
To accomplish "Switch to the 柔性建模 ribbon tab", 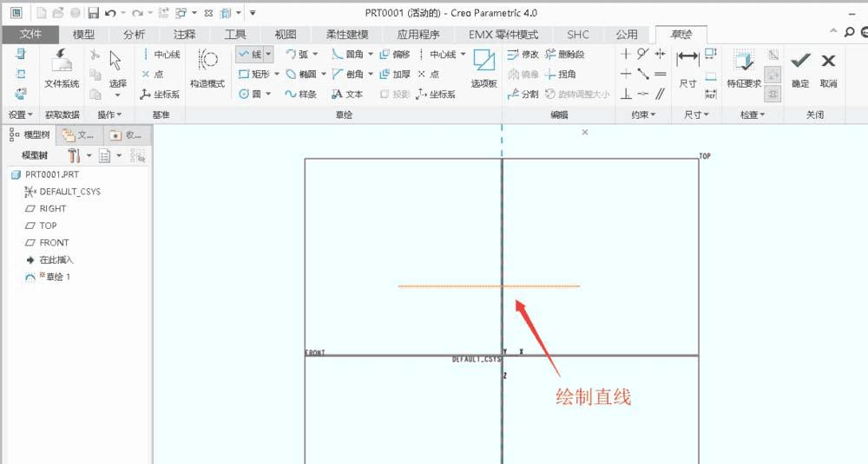I will pos(347,35).
